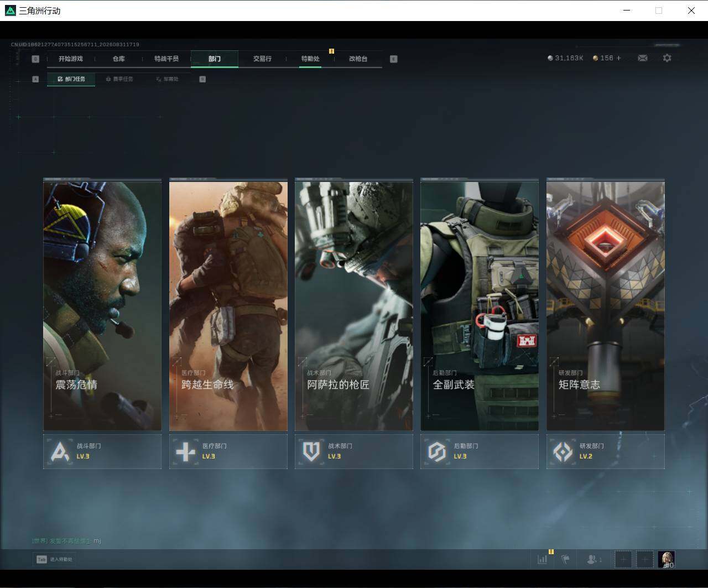Minimize the 三角洲行动 window

click(627, 11)
